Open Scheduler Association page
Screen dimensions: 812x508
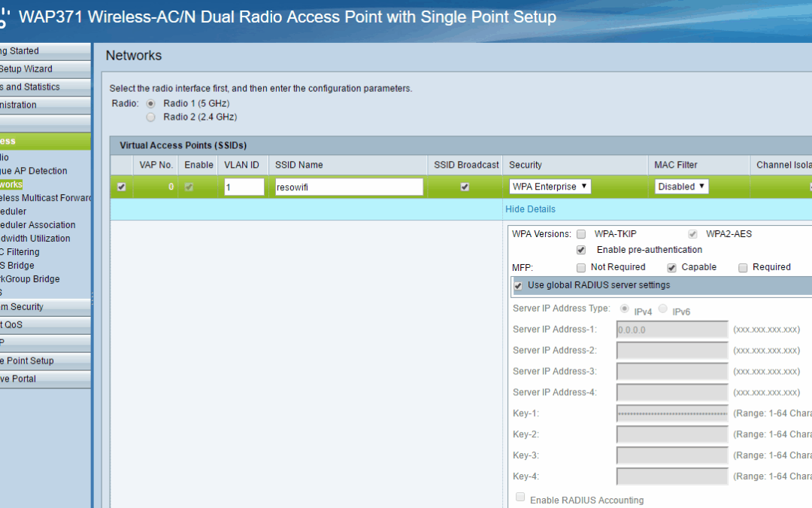click(38, 224)
